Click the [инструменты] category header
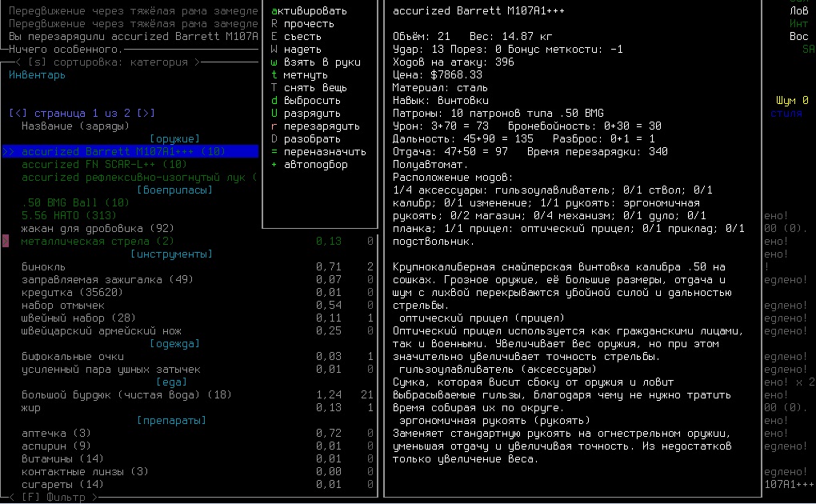 pyautogui.click(x=171, y=254)
